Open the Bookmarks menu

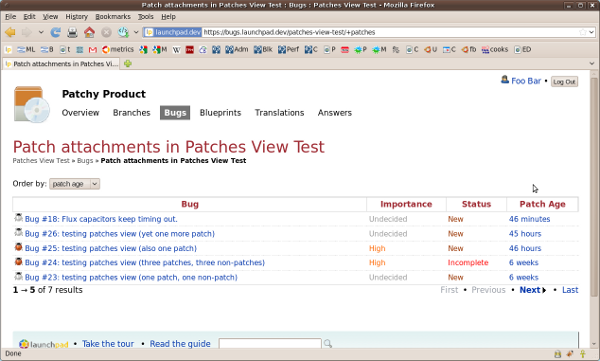click(x=113, y=16)
